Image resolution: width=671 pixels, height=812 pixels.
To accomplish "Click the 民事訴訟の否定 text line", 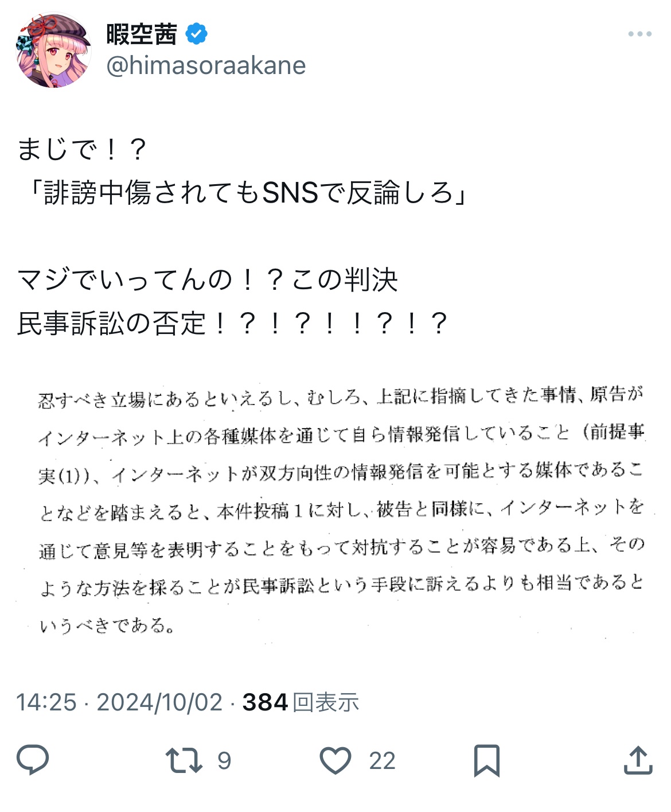I will 232,323.
